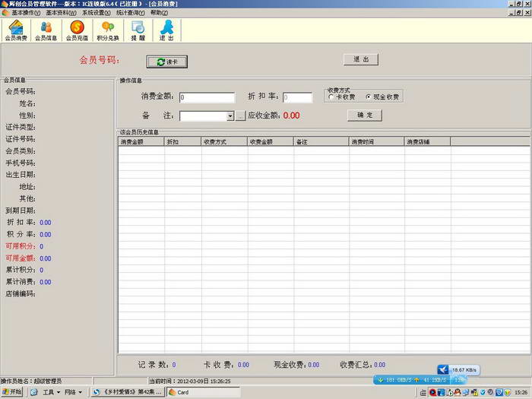Click the 退出 button beside the card reader
This screenshot has height=399, width=532.
361,59
